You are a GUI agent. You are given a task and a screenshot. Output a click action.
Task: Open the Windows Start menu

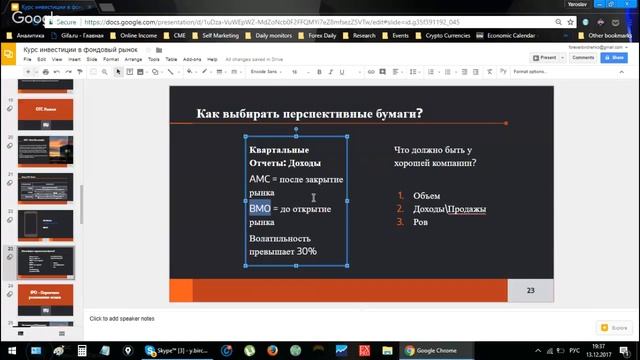pyautogui.click(x=12, y=351)
